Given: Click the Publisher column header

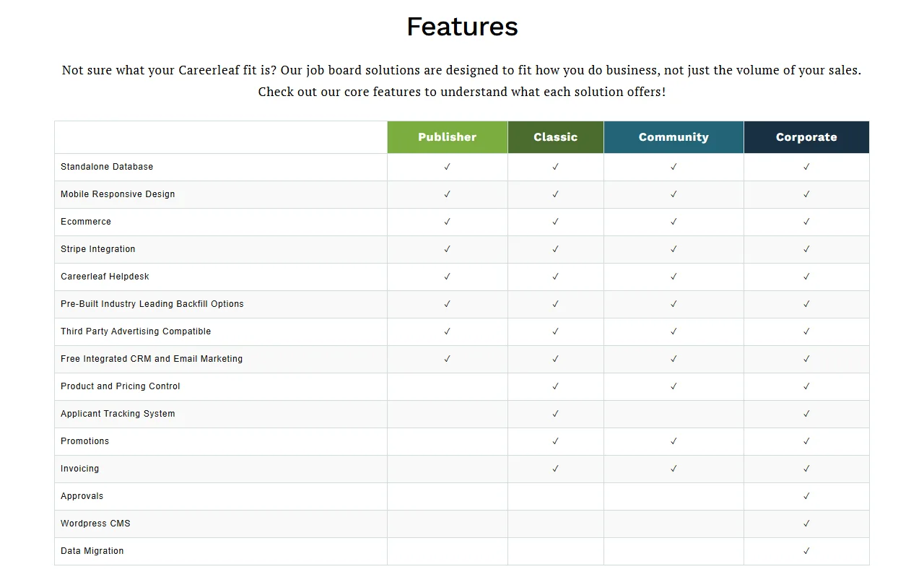Looking at the screenshot, I should coord(448,137).
